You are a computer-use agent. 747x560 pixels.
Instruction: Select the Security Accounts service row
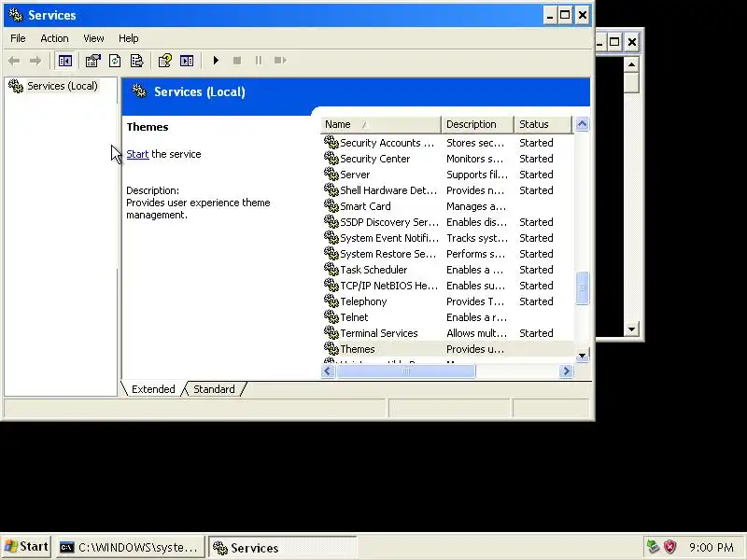[x=447, y=143]
